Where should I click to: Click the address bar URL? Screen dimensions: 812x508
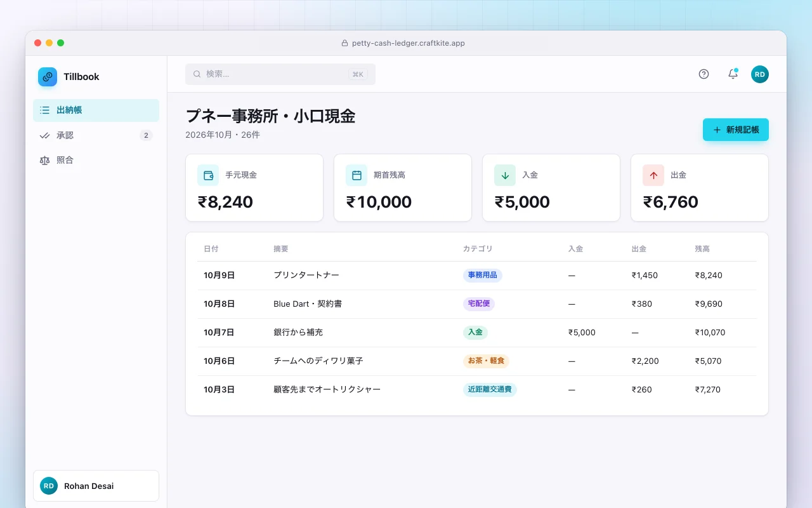point(409,43)
